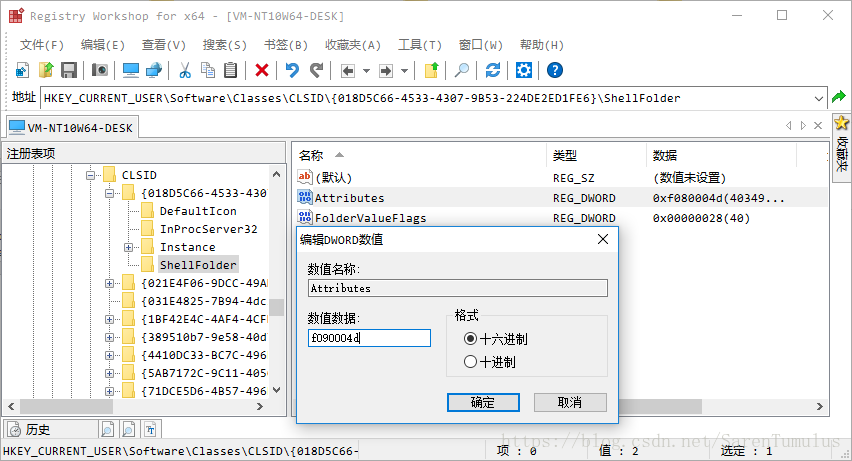Image resolution: width=852 pixels, height=461 pixels.
Task: Open the 帮助(H) menu
Action: [541, 45]
